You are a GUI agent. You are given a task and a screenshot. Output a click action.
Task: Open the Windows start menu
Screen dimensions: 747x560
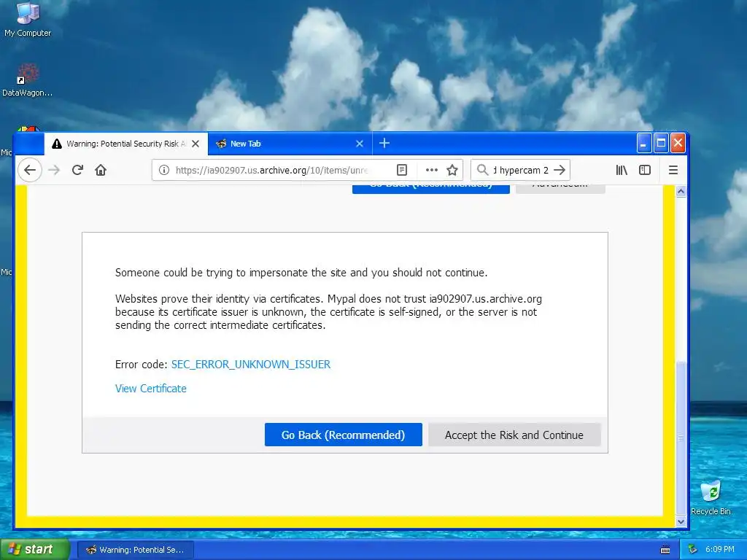(34, 549)
